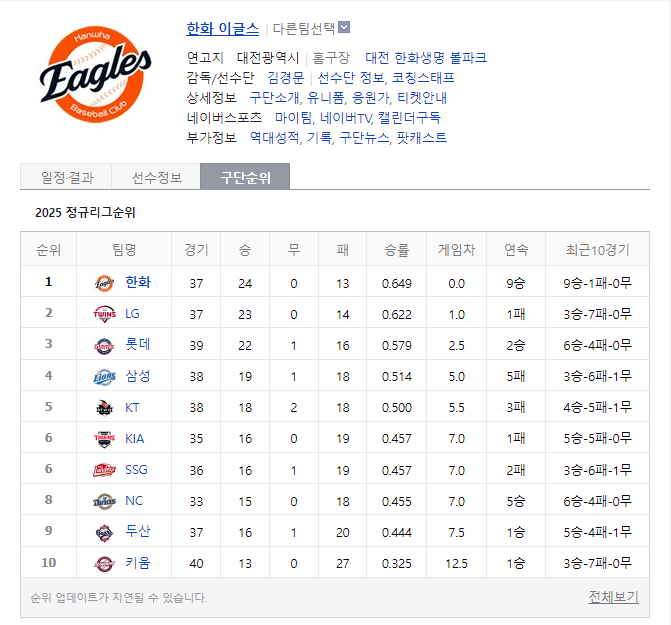Open 선수단 정보 link
The width and height of the screenshot is (671, 625).
(x=350, y=77)
